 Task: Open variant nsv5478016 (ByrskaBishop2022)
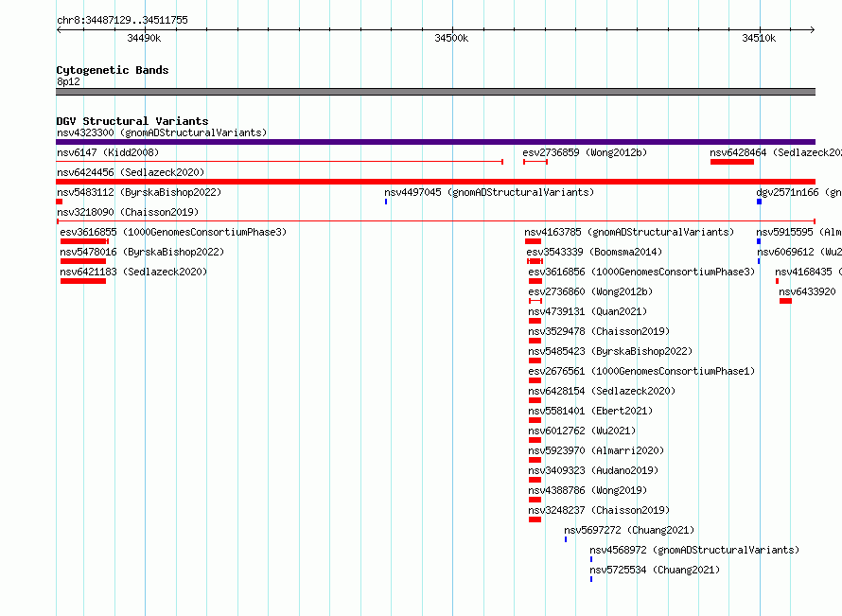tap(142, 252)
